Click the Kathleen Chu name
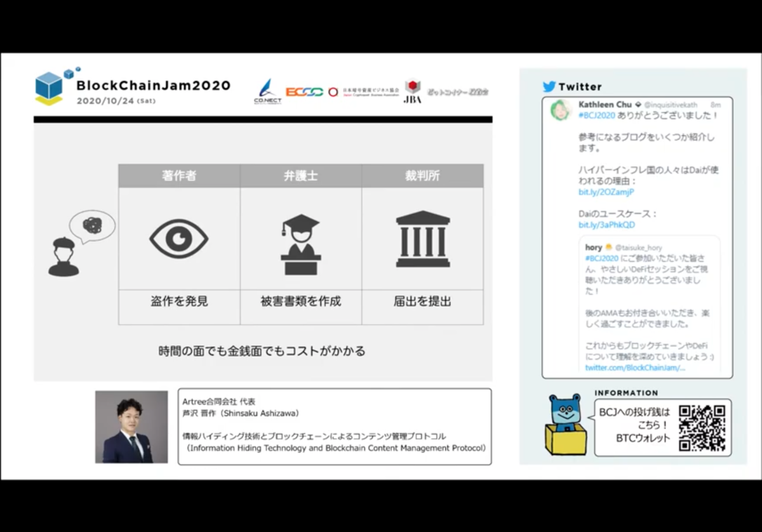This screenshot has width=762, height=532. coord(604,104)
